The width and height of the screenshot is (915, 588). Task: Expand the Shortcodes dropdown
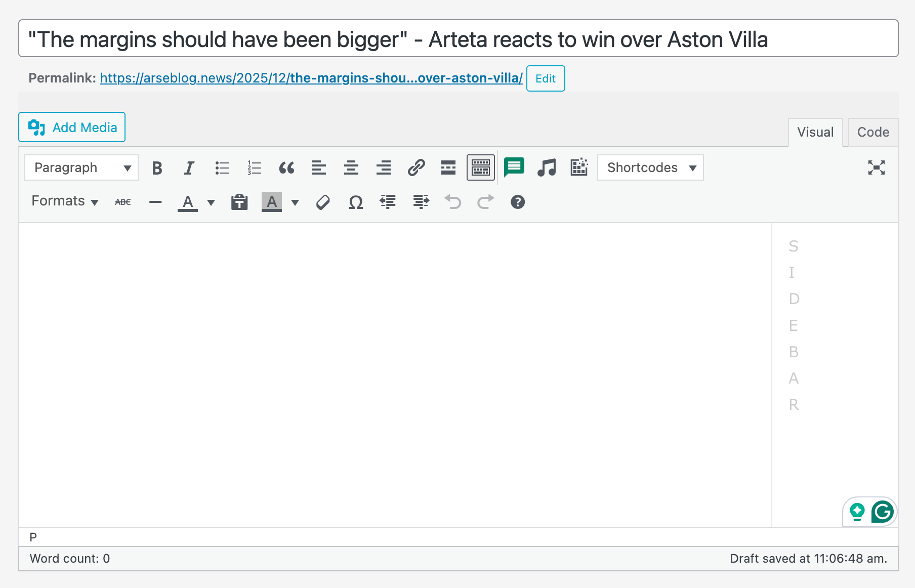pos(650,168)
